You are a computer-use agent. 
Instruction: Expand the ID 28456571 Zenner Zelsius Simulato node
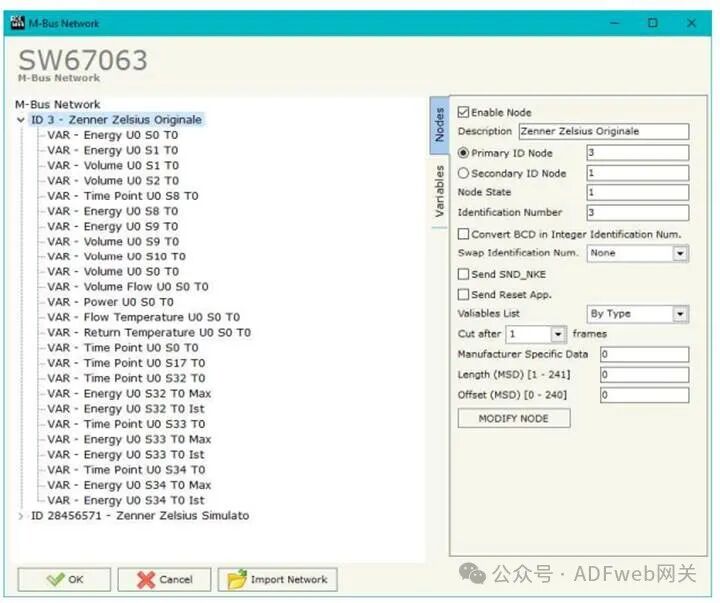tap(22, 516)
